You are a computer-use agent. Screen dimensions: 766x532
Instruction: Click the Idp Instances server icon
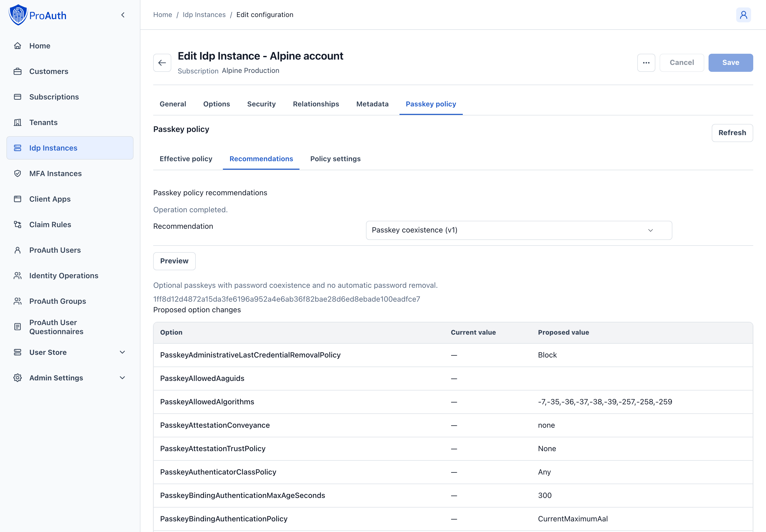(18, 148)
